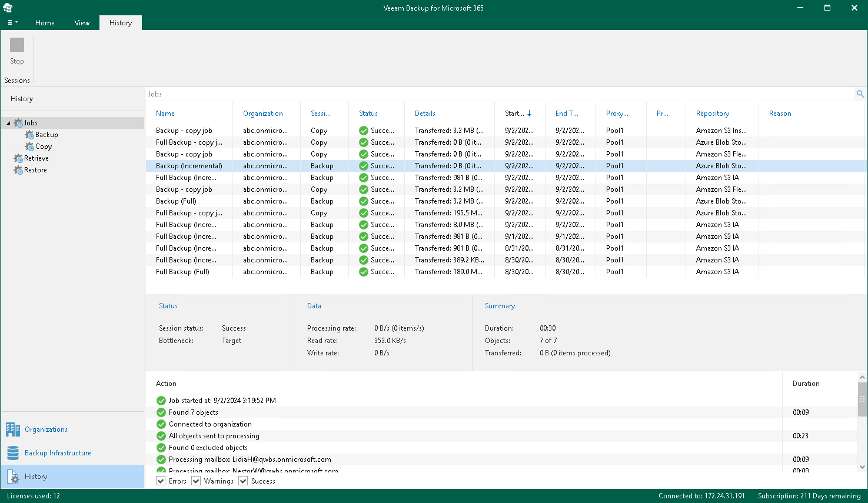
Task: Click check icon beside 'Job started at' entry
Action: click(x=161, y=401)
